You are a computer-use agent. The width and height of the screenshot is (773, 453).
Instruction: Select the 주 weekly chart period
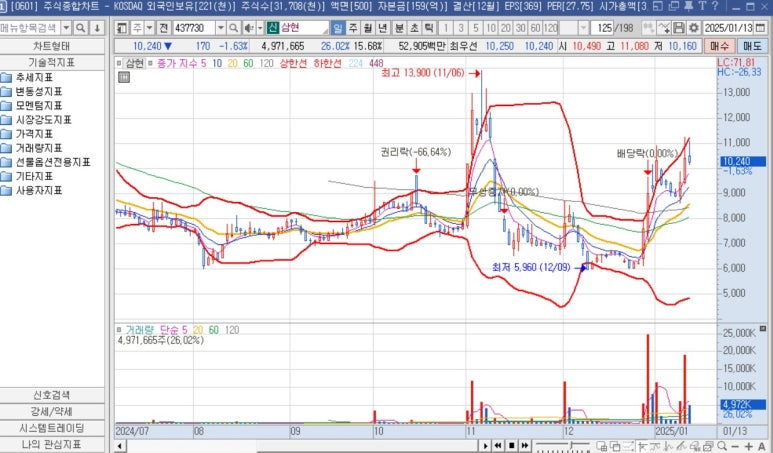(x=353, y=28)
